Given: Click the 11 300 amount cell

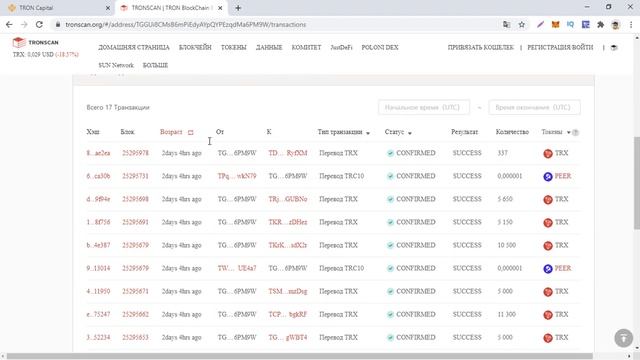Looking at the screenshot, I should pyautogui.click(x=507, y=314).
